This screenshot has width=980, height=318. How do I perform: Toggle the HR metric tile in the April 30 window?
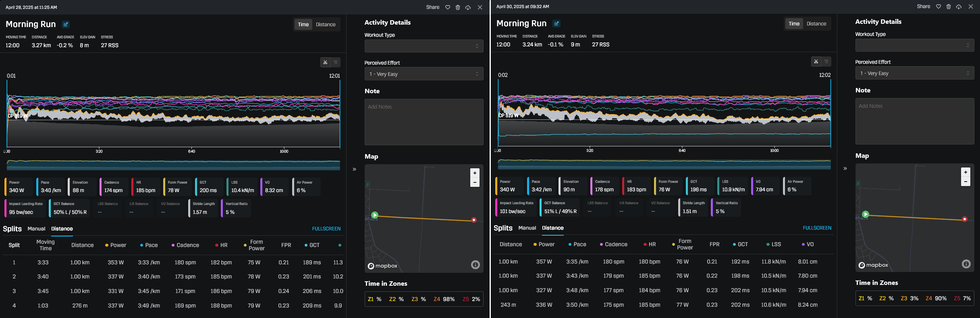click(x=636, y=186)
